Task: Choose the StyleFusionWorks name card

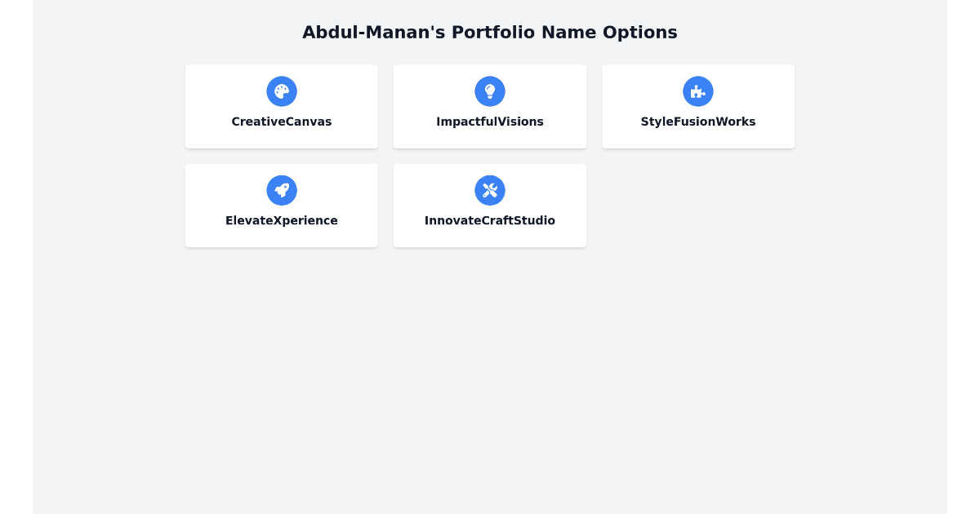Action: 698,106
